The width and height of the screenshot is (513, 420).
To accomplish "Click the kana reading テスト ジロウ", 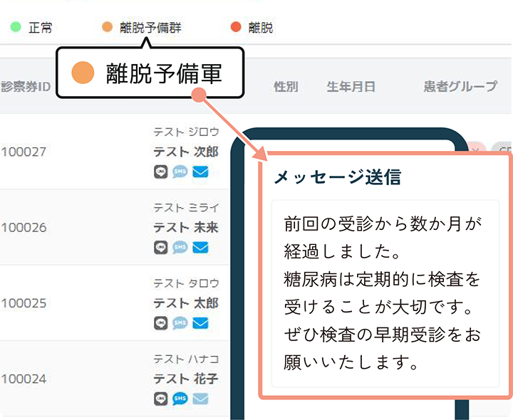I will pyautogui.click(x=186, y=132).
